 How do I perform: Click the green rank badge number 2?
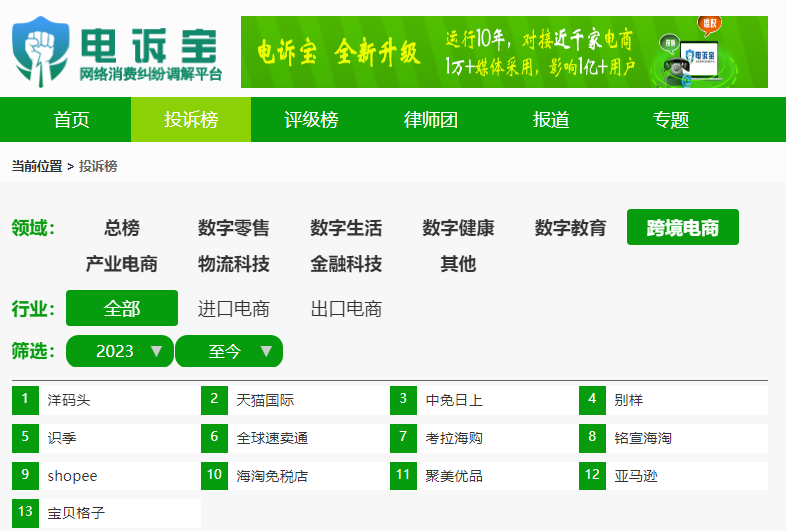click(215, 400)
